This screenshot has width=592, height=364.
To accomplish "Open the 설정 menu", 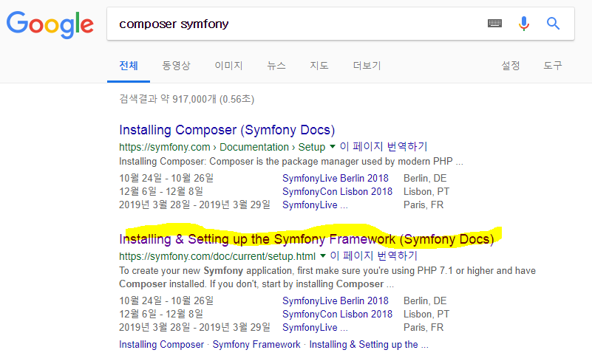I will tap(511, 66).
